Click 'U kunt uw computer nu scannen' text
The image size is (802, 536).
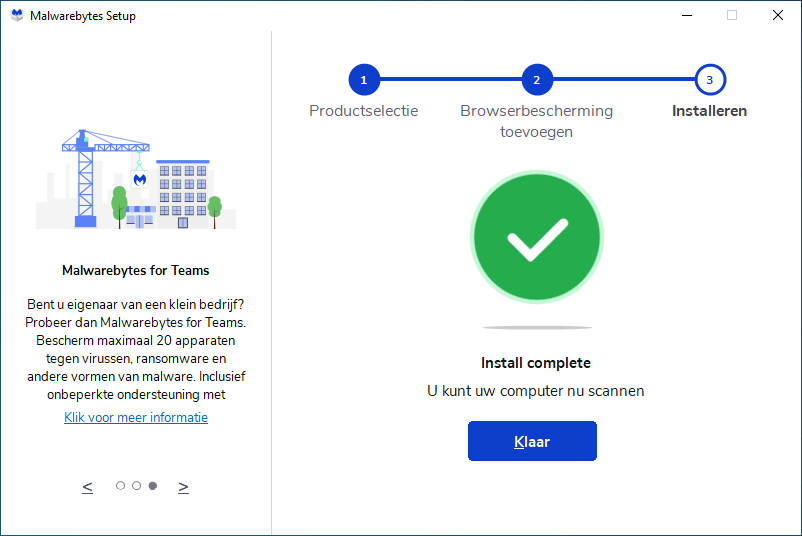click(x=536, y=391)
